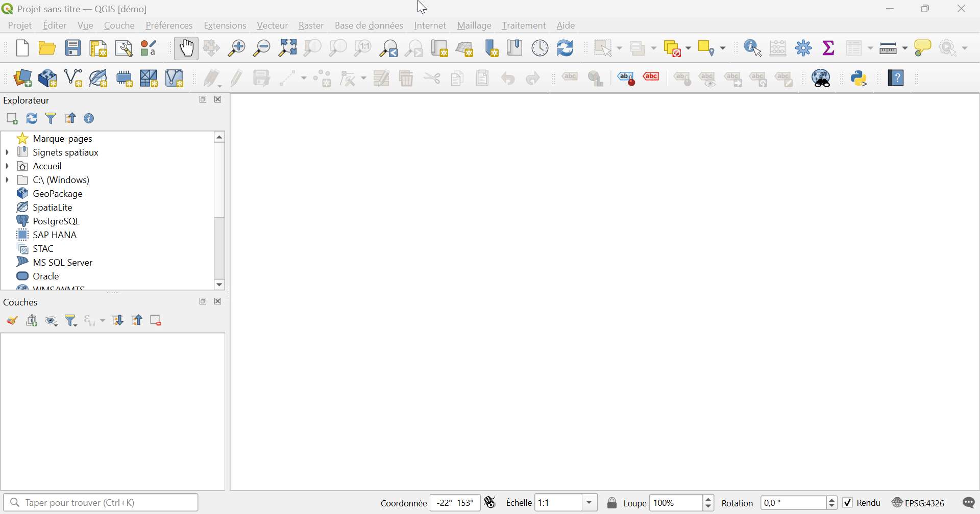The width and height of the screenshot is (980, 514).
Task: Remove the selected layer in Couches
Action: click(x=156, y=321)
